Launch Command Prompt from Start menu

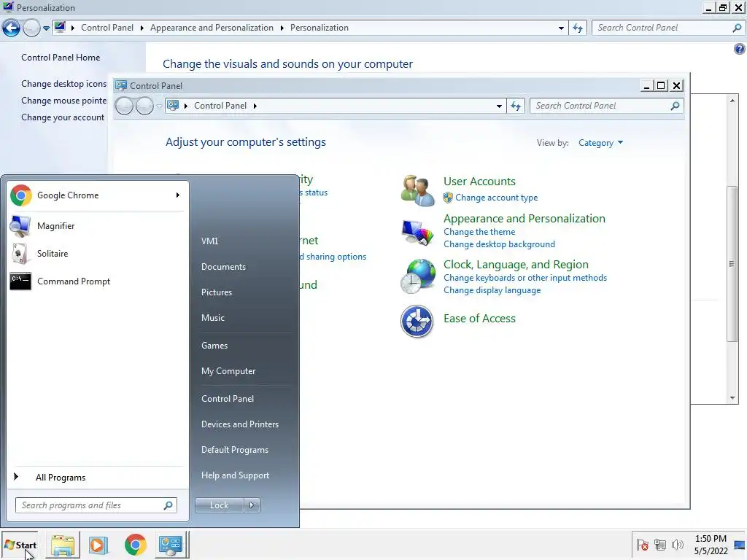click(96, 281)
